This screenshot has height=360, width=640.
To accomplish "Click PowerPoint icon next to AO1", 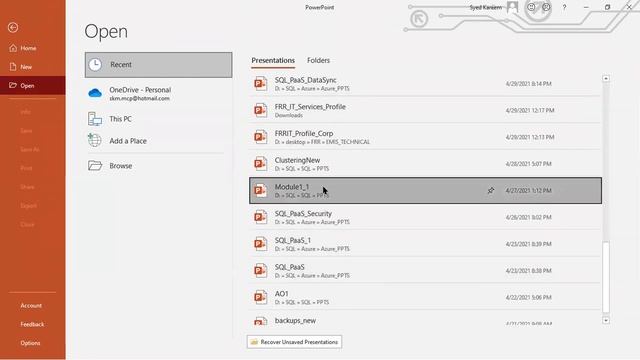I will pyautogui.click(x=260, y=297).
